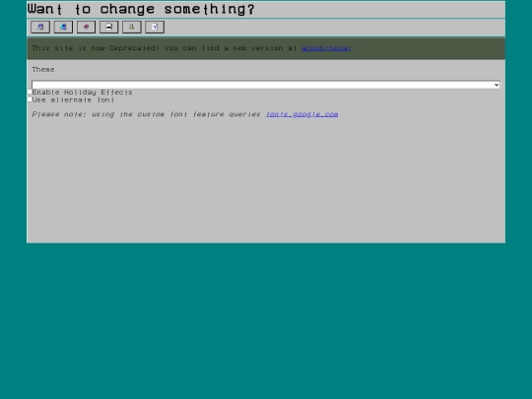The height and width of the screenshot is (399, 532).
Task: Open the fonts.google.com link
Action: coord(302,114)
